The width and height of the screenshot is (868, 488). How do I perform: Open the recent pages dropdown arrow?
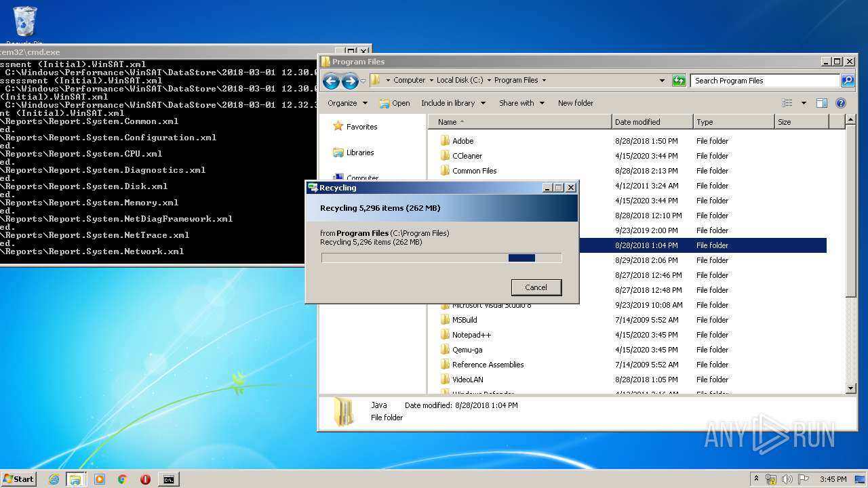(x=363, y=81)
